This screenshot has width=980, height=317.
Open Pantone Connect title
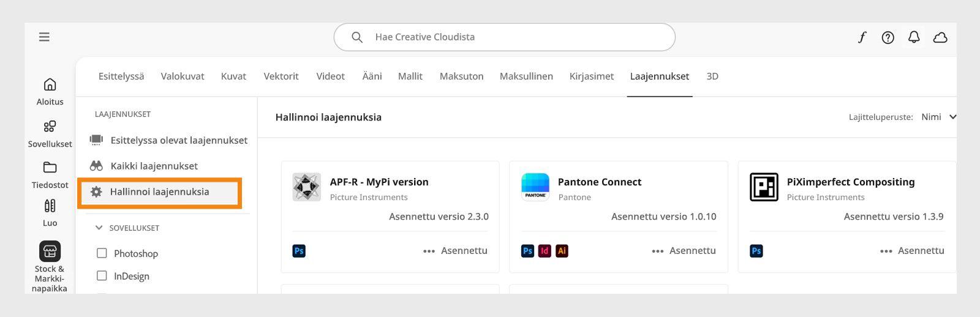600,182
